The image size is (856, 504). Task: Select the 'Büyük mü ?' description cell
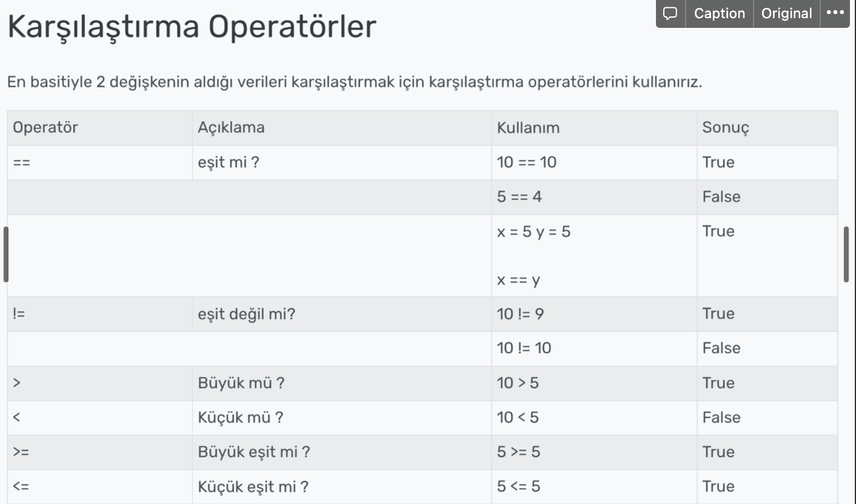click(342, 383)
